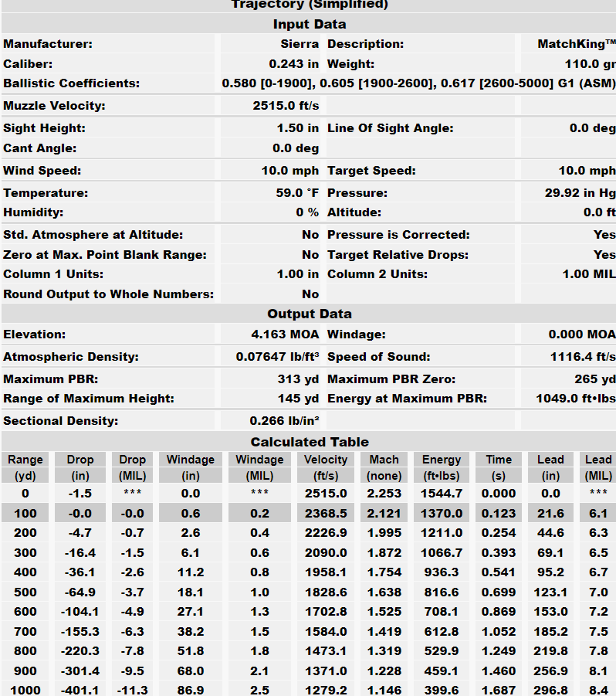Screen dimensions: 616x696
Task: Click Std. Atmosphere at Altitude label
Action: pos(93,235)
